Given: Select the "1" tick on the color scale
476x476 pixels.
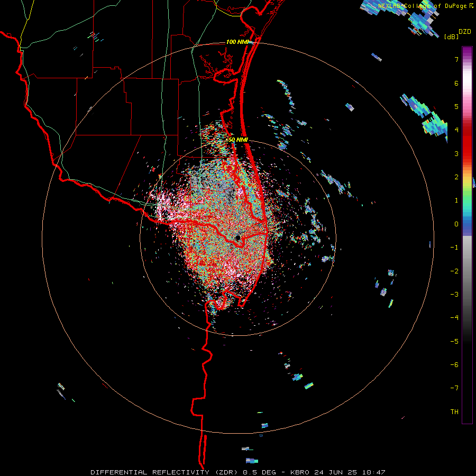Looking at the screenshot, I should [456, 200].
